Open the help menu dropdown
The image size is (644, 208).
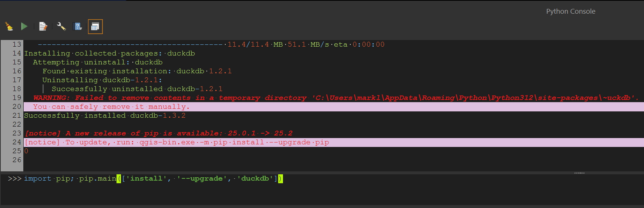coord(78,26)
